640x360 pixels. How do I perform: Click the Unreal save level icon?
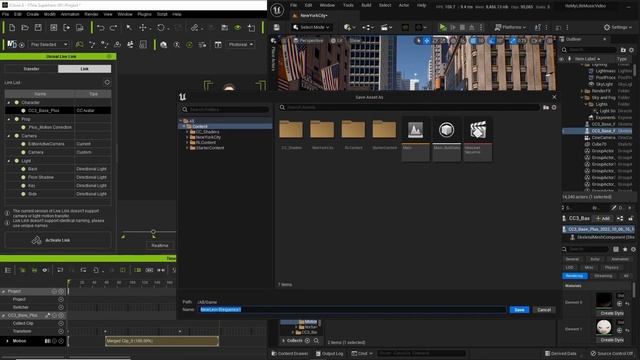276,27
